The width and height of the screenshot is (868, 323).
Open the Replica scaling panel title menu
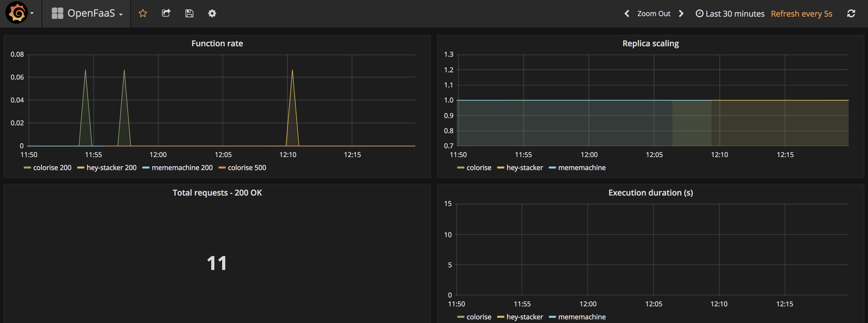650,43
